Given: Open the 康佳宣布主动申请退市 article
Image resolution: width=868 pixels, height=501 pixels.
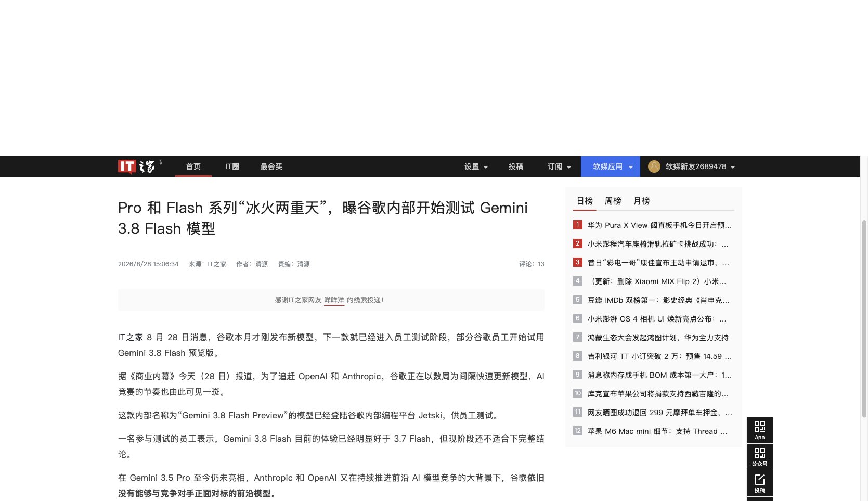Looking at the screenshot, I should tap(658, 263).
